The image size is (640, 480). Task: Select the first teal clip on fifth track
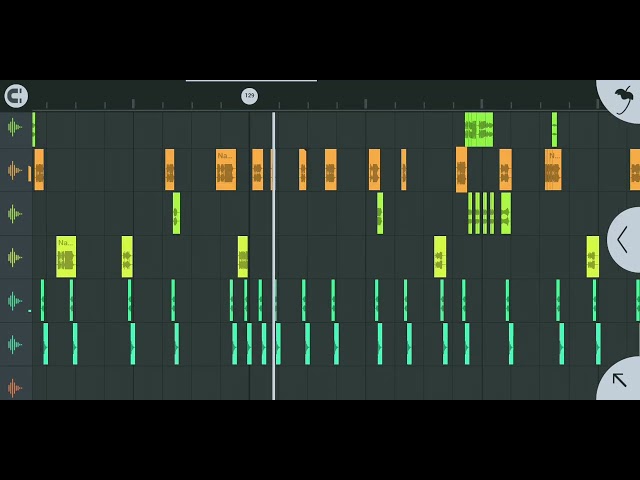[42, 300]
